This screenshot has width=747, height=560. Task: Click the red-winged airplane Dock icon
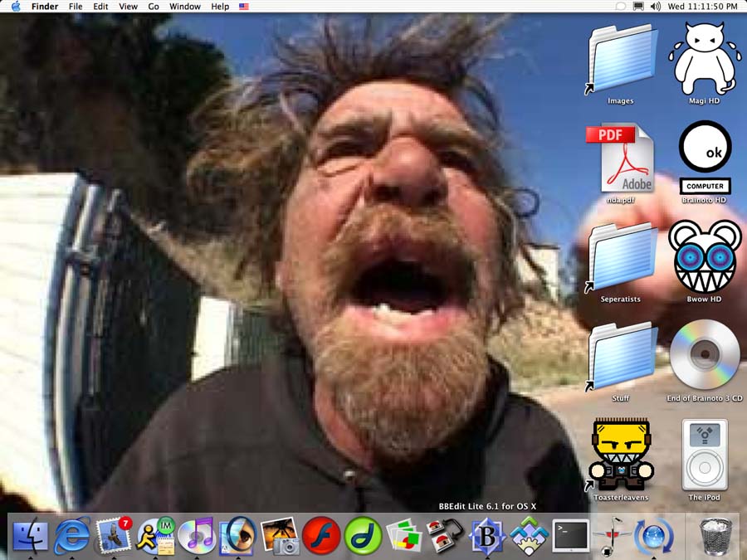pyautogui.click(x=612, y=537)
